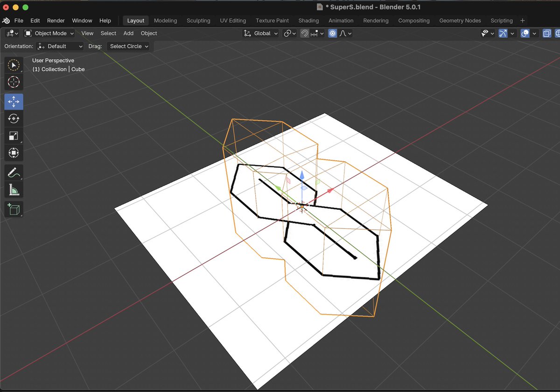This screenshot has height=392, width=560.
Task: Switch to the Compositing workspace tab
Action: point(414,21)
